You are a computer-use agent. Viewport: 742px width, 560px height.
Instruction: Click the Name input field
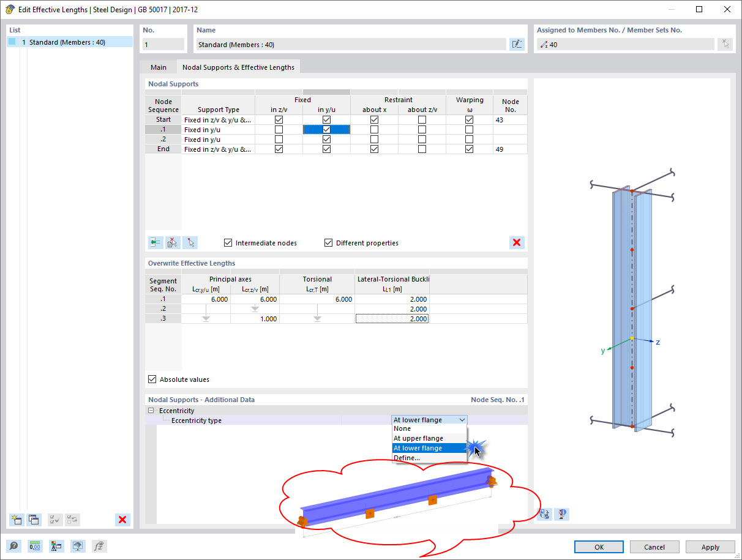point(351,45)
